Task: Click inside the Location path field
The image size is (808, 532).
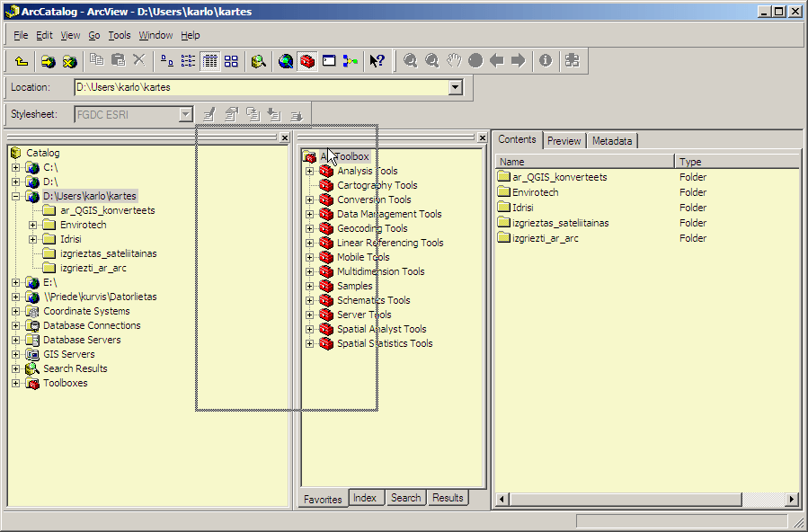Action: pos(262,87)
